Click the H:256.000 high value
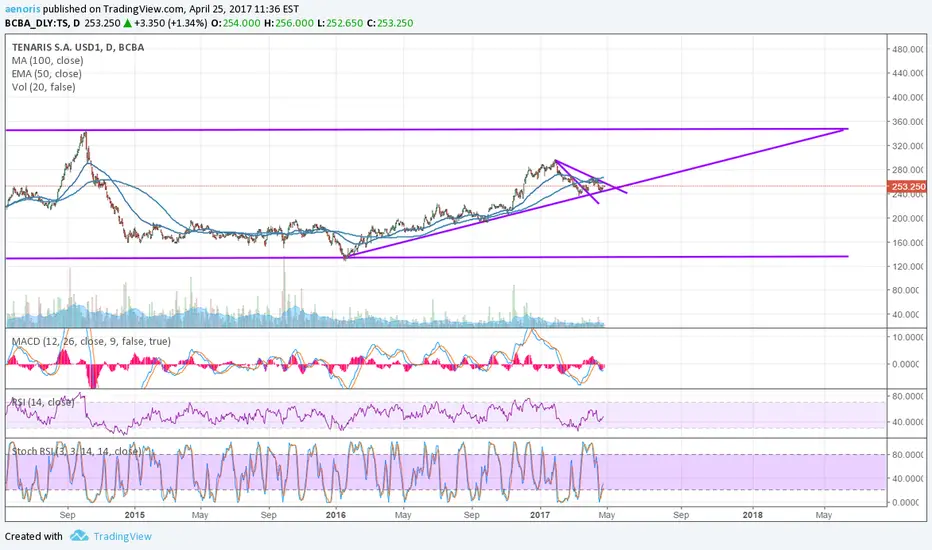932x550 pixels. tap(289, 23)
